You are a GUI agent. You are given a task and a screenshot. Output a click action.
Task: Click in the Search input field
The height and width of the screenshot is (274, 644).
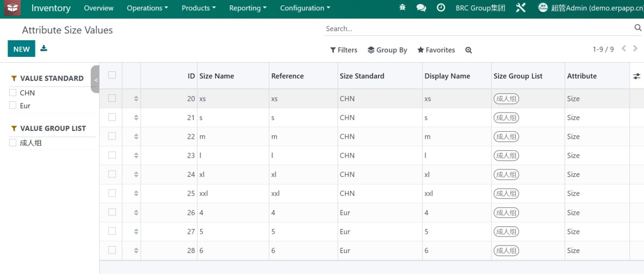(478, 28)
